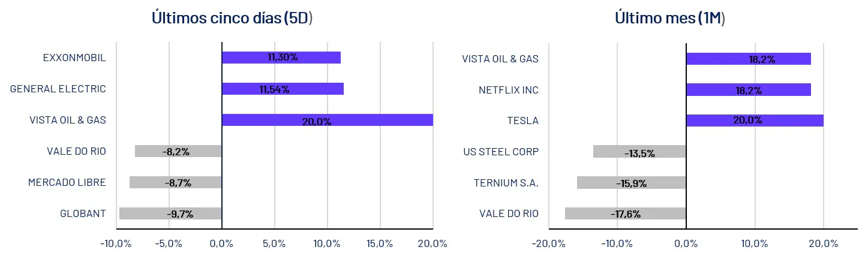Click the EXXONMOBIL axis label text

click(x=74, y=58)
